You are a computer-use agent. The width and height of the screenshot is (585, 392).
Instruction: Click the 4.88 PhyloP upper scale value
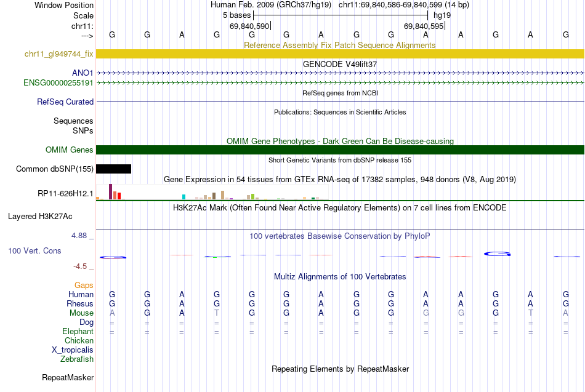pyautogui.click(x=79, y=236)
